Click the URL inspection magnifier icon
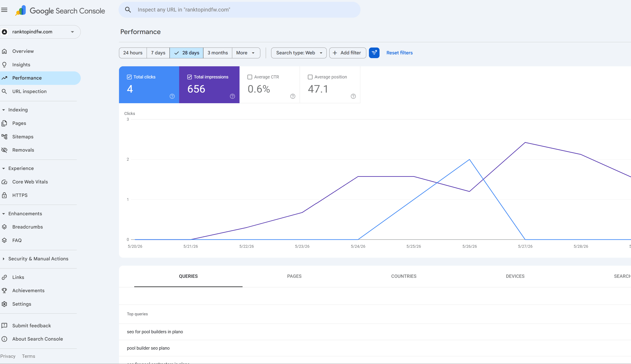 (x=4, y=91)
